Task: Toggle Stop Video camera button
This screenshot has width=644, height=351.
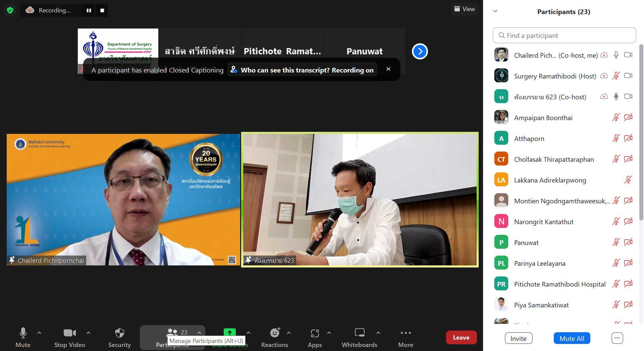Action: tap(69, 337)
